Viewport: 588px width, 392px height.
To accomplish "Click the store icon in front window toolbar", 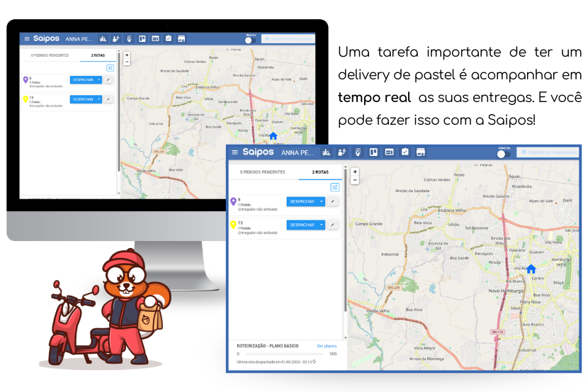I will (421, 152).
